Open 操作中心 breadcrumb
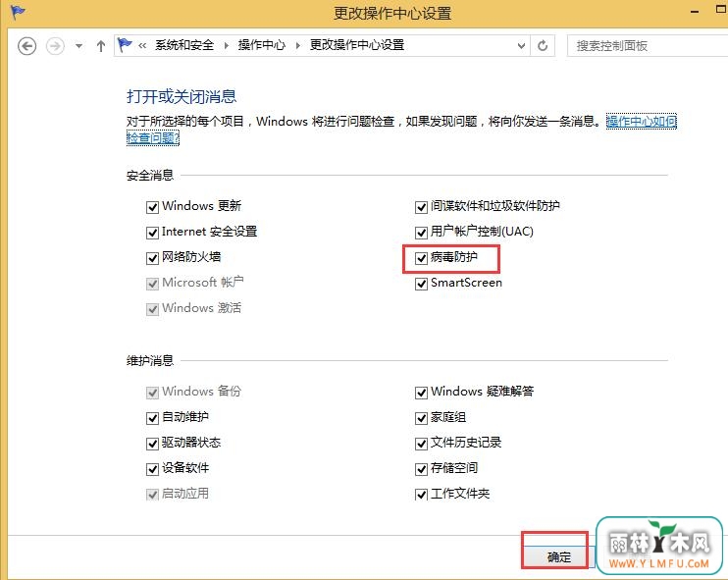 pos(262,45)
